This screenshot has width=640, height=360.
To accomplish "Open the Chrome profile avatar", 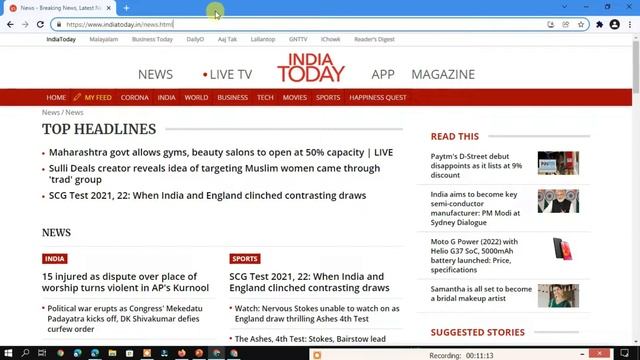I will [x=614, y=24].
